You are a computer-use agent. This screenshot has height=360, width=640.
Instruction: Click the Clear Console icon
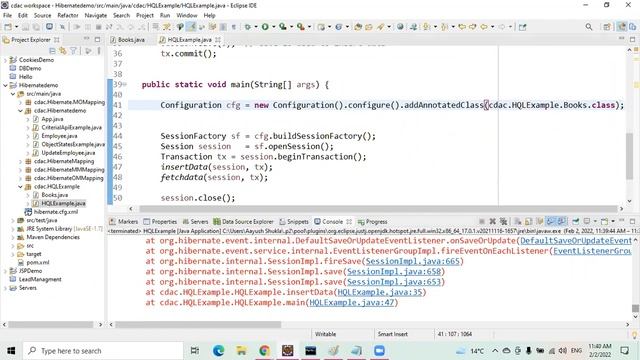pyautogui.click(x=518, y=221)
